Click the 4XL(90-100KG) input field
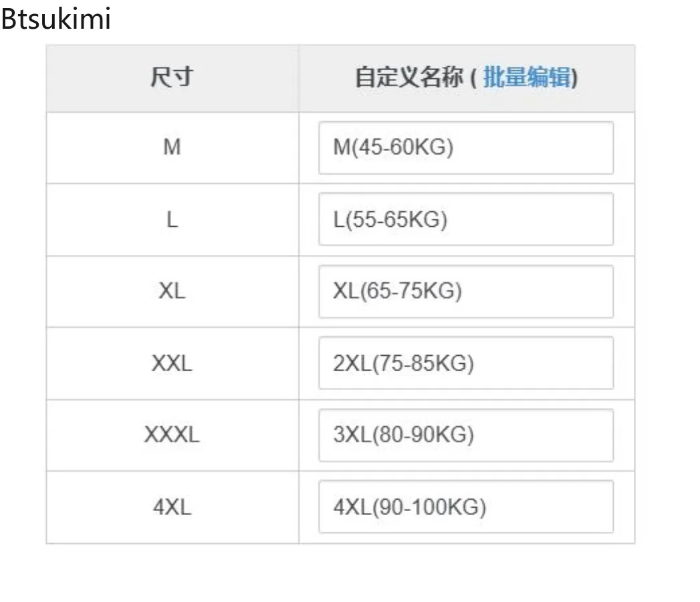 (x=466, y=507)
